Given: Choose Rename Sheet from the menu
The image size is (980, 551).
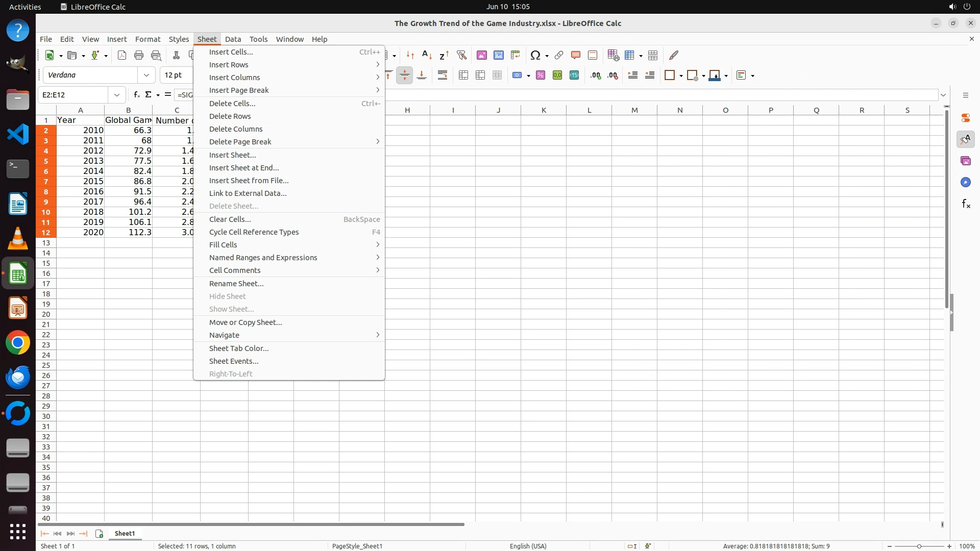Looking at the screenshot, I should pyautogui.click(x=236, y=284).
